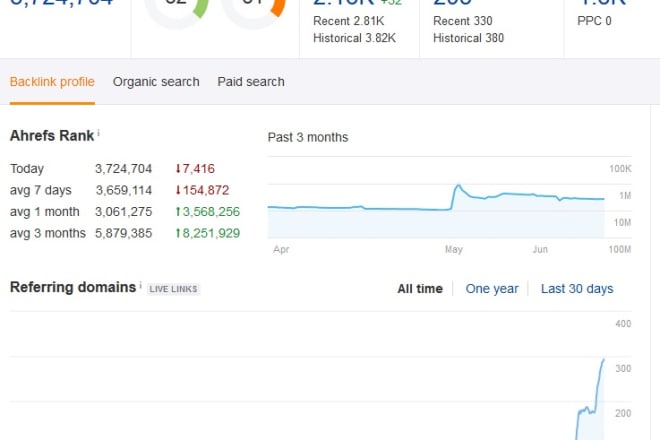Click the Recent 330 referring domains text

[x=463, y=21]
